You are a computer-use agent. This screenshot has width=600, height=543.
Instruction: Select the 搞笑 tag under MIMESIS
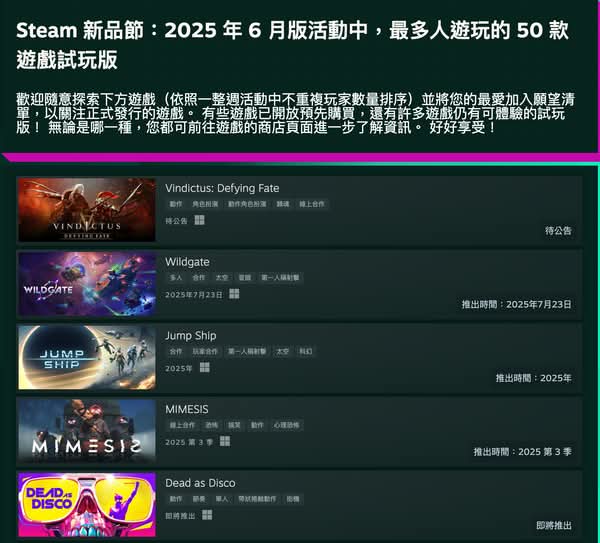tap(234, 425)
